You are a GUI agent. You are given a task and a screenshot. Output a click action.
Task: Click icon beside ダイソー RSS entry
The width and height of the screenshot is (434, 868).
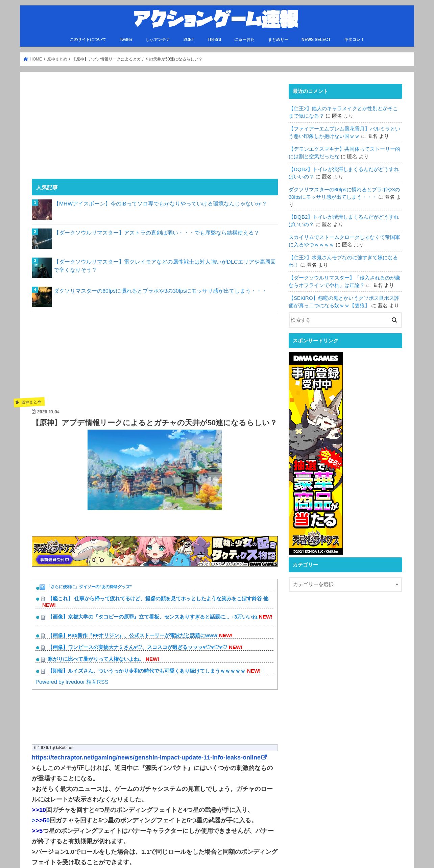[x=42, y=587]
